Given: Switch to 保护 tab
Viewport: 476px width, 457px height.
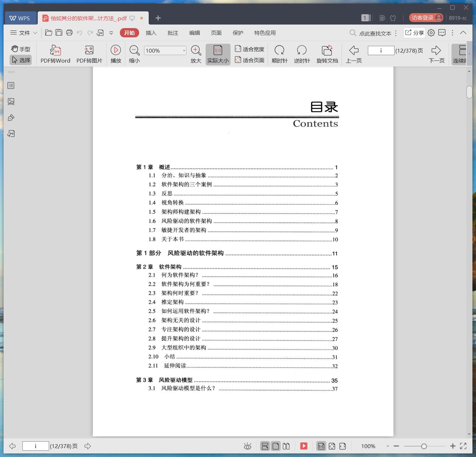Looking at the screenshot, I should 238,33.
